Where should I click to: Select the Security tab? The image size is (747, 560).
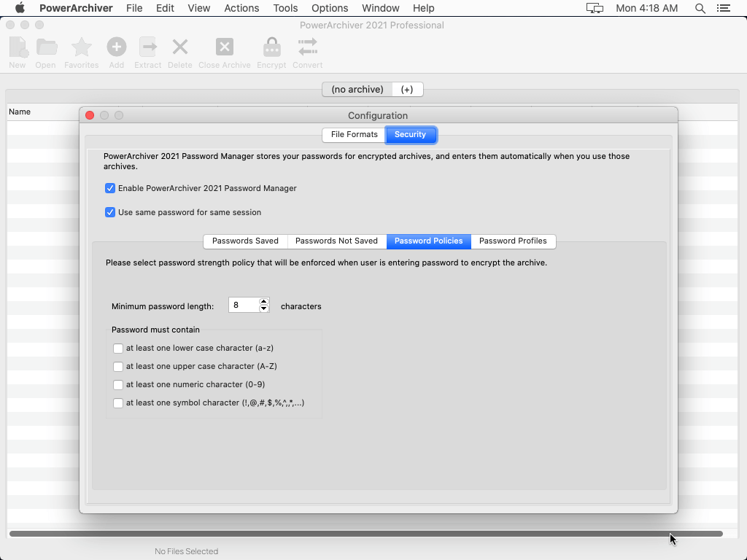410,134
